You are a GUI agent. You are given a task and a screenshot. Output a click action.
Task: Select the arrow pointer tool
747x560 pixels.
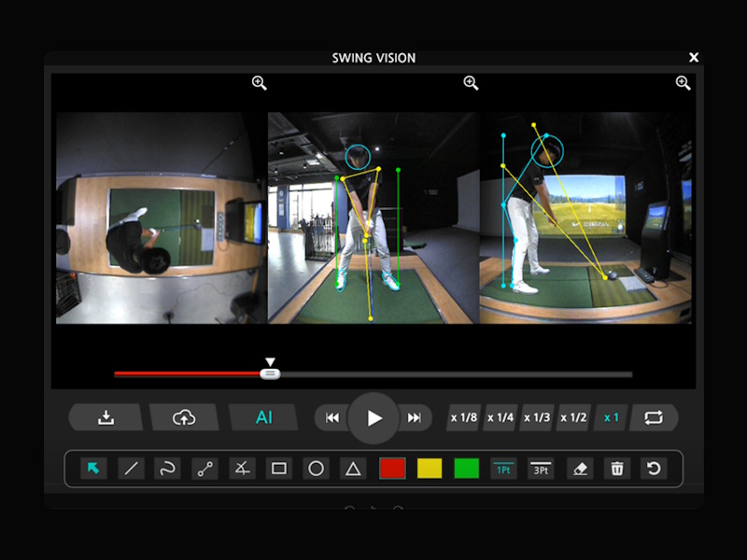[x=93, y=469]
